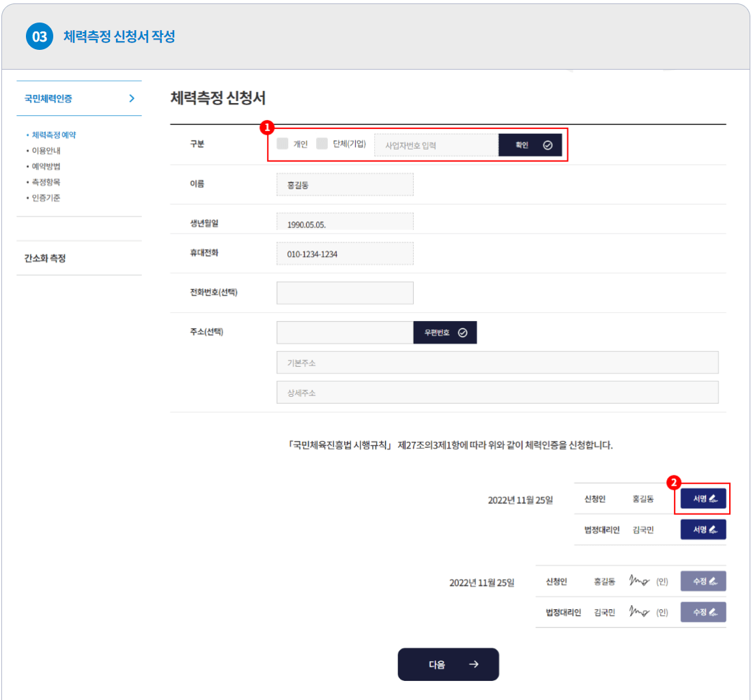Check the 단체(기업) checkbox

pyautogui.click(x=322, y=143)
